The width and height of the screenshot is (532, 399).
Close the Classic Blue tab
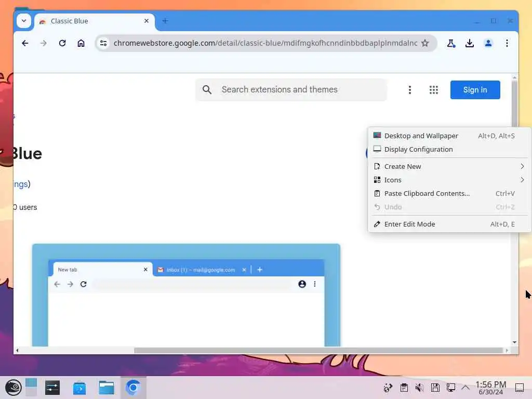[x=146, y=21]
